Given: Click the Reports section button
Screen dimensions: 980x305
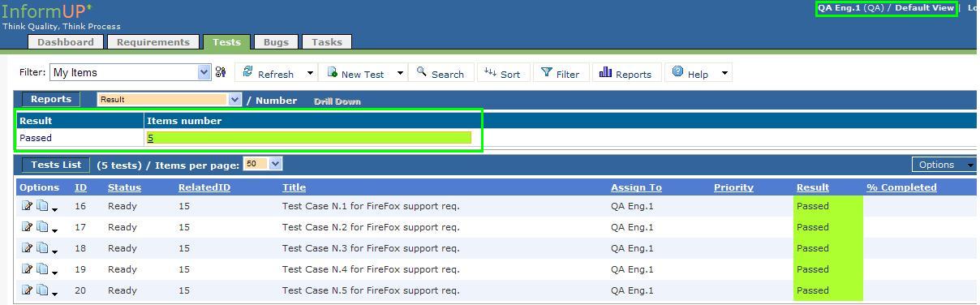Looking at the screenshot, I should pos(51,99).
